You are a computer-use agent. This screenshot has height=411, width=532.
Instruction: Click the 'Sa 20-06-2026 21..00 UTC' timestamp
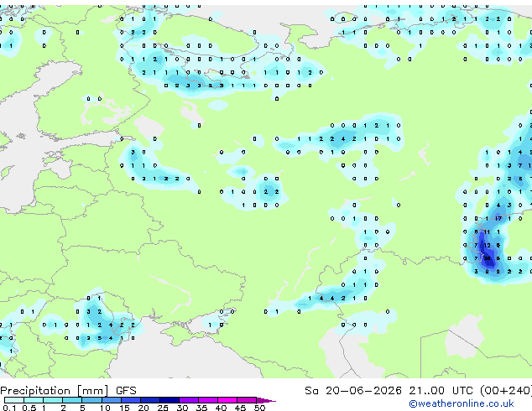tap(389, 390)
